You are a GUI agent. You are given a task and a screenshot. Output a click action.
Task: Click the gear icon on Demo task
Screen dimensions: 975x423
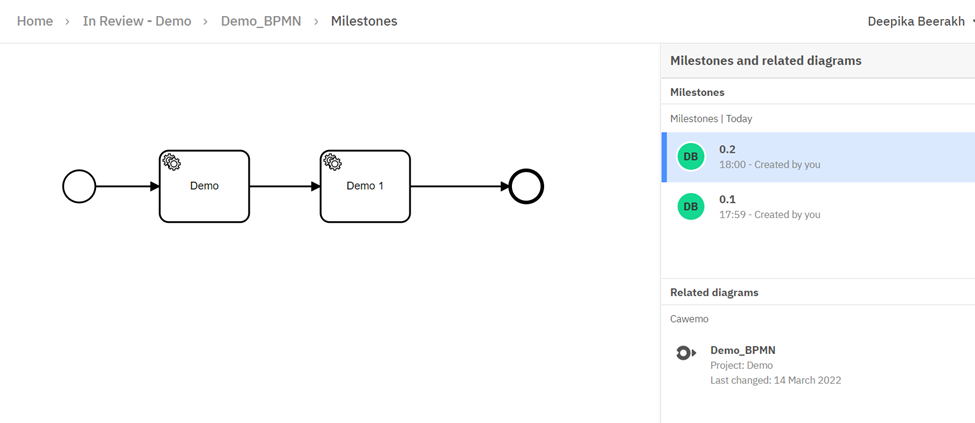(171, 162)
